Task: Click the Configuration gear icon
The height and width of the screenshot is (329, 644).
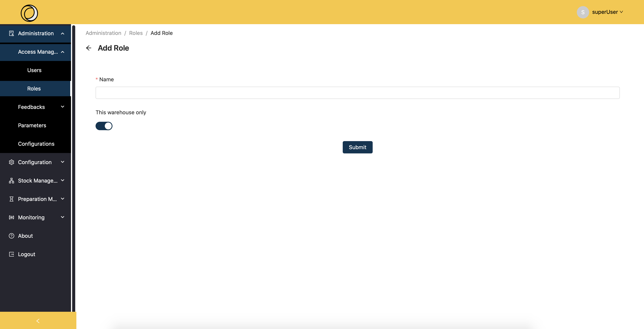Action: [x=12, y=162]
